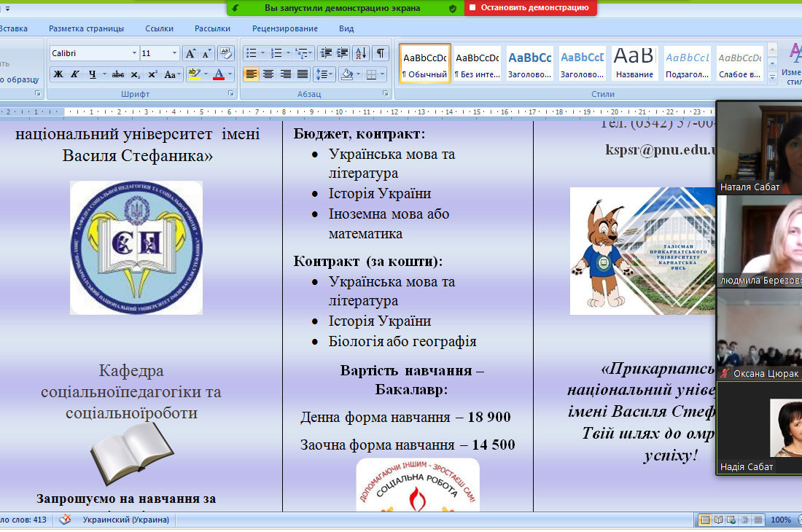Switch to the Разметка страницы tab
This screenshot has width=802, height=532.
(86, 28)
